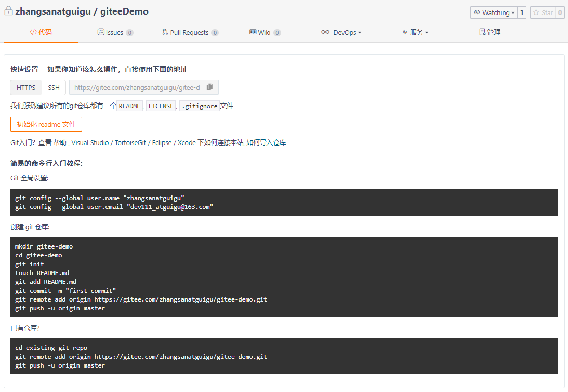
Task: Click the private repository lock icon
Action: point(8,11)
